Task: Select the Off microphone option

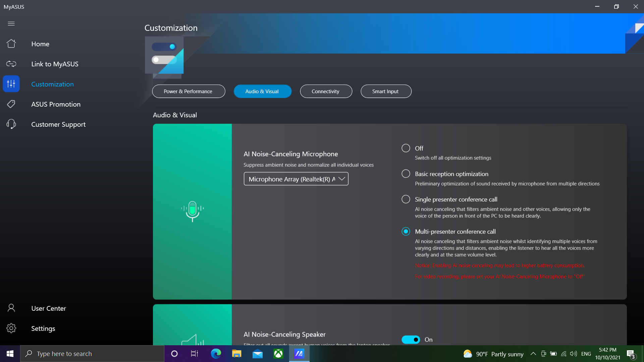Action: pos(406,148)
